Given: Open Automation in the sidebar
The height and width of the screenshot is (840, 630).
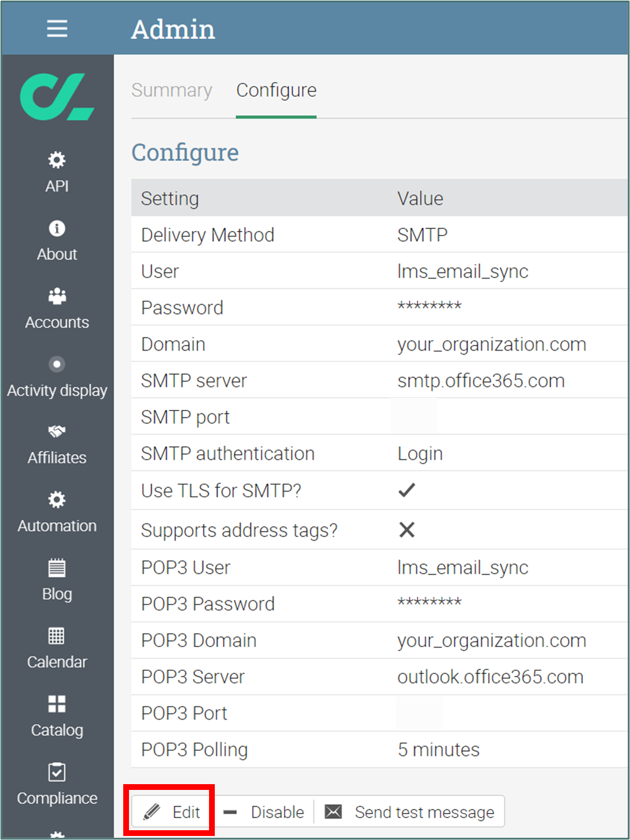Looking at the screenshot, I should [x=57, y=512].
